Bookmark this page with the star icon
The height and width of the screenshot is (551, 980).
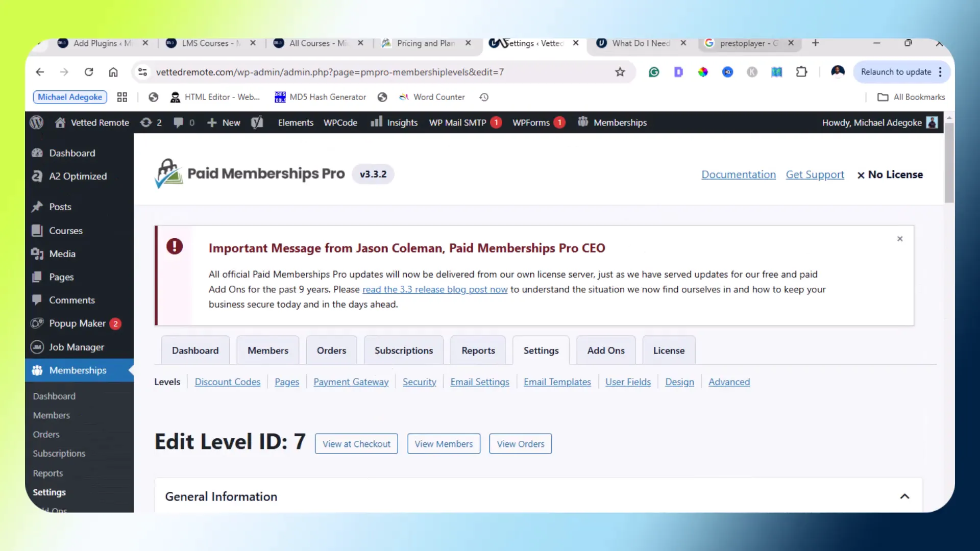tap(620, 72)
